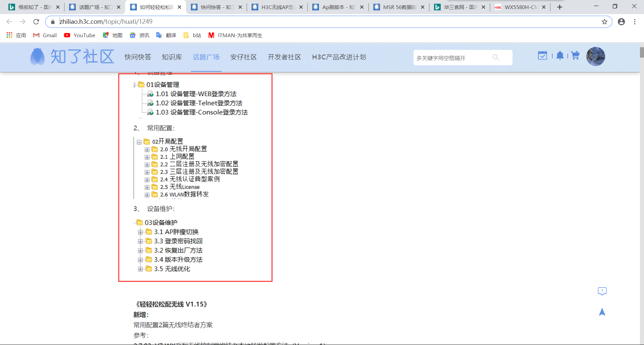Open the YouTube bookmark

[79, 35]
